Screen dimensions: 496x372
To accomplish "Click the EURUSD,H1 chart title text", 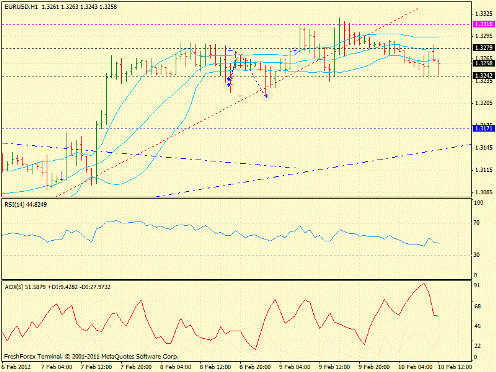I will (61, 7).
